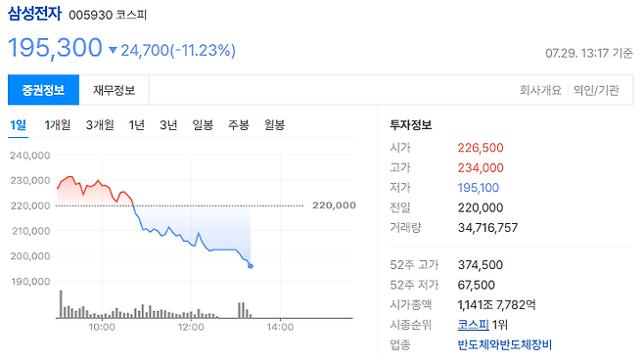644x362 pixels.
Task: Select the 월봉 monthly candle chart
Action: click(x=274, y=125)
